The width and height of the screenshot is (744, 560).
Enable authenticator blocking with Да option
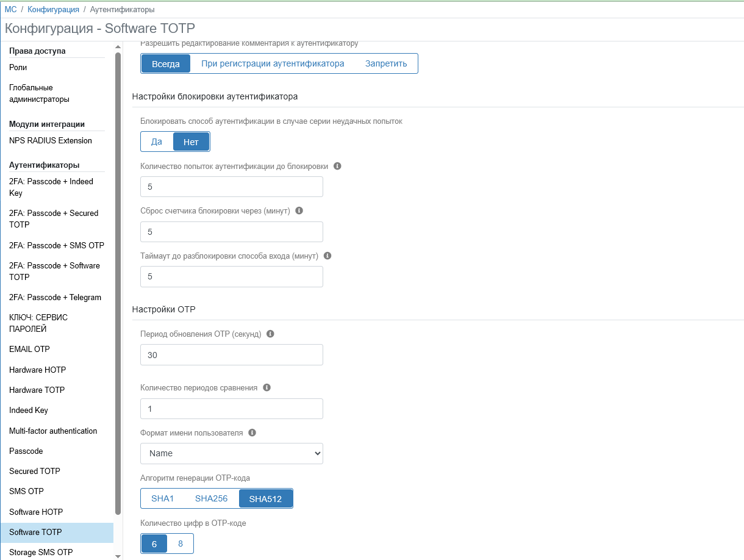[157, 142]
